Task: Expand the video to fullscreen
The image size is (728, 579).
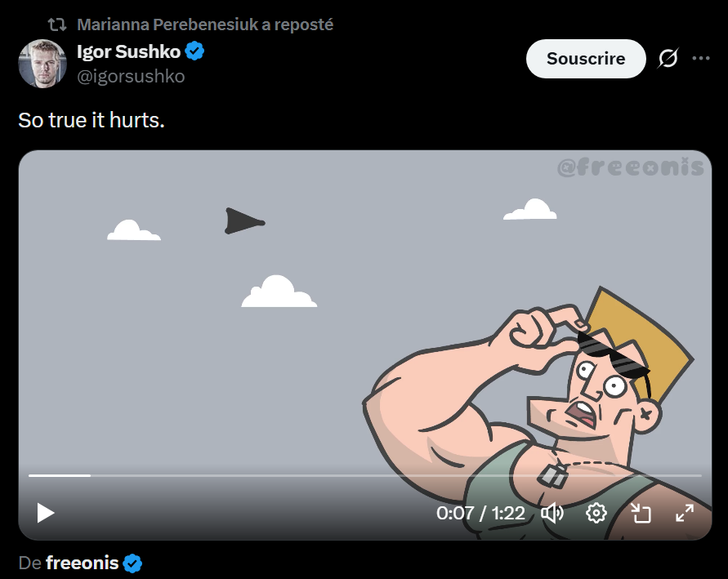Action: coord(685,513)
